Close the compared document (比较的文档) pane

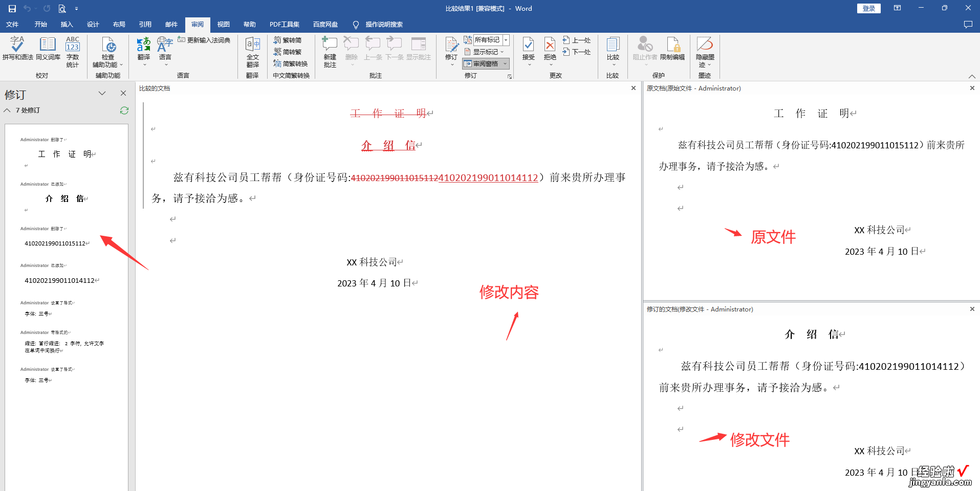[x=634, y=88]
